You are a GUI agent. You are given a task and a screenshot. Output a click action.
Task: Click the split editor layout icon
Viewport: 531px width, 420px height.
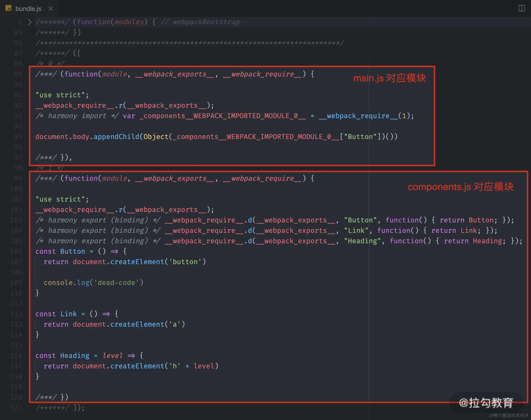tap(522, 8)
